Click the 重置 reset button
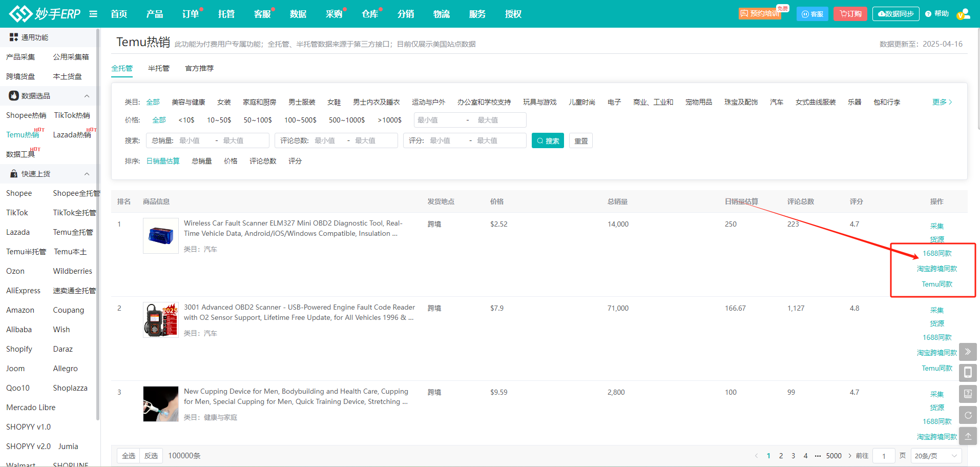The width and height of the screenshot is (980, 467). point(581,140)
